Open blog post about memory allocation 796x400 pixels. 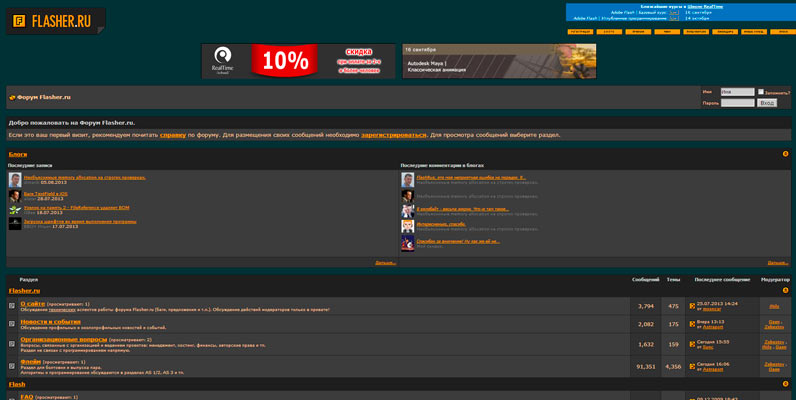[85, 177]
